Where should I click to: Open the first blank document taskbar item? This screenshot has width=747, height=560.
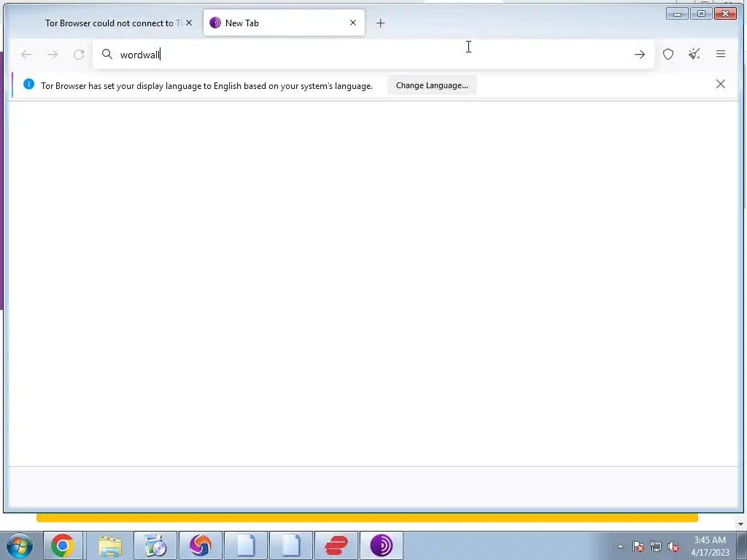[x=245, y=545]
